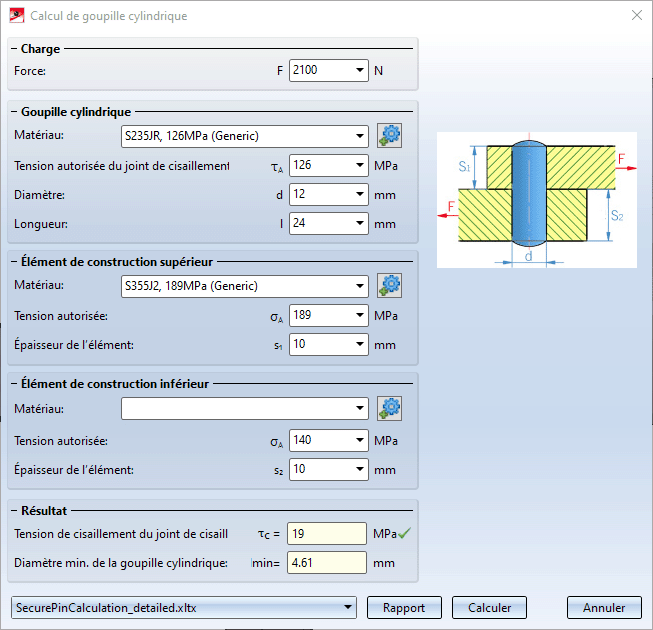
Task: Collapse the Charge section
Action: click(x=14, y=49)
